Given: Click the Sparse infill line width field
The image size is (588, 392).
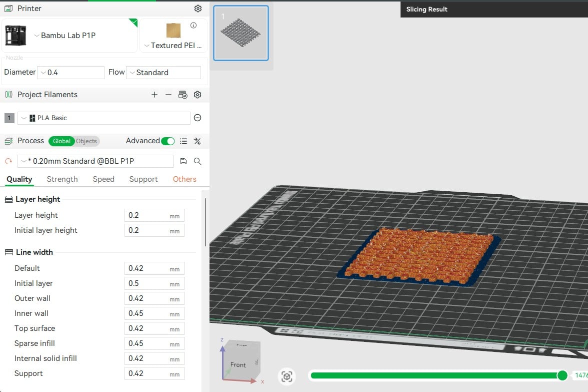Looking at the screenshot, I should click(154, 343).
